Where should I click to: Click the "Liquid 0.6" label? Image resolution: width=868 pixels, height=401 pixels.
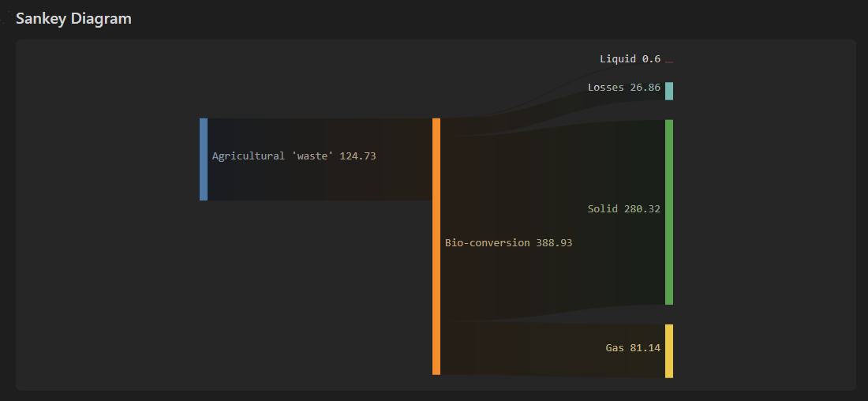coord(630,59)
